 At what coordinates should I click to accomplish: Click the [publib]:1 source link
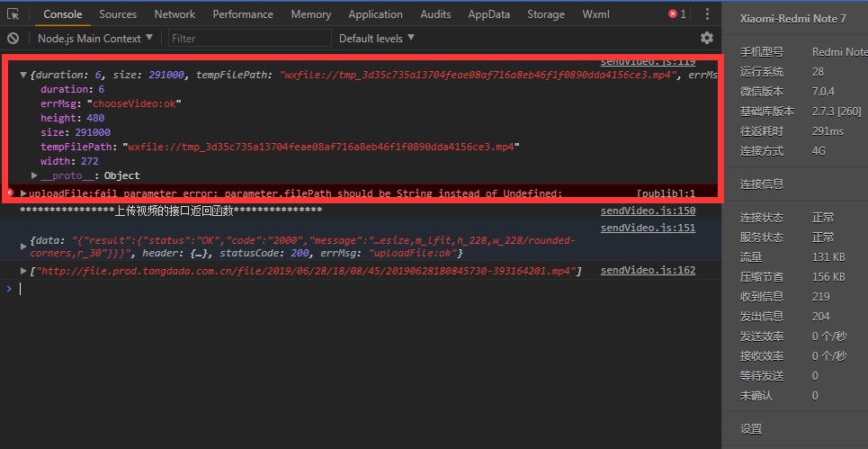(x=666, y=193)
